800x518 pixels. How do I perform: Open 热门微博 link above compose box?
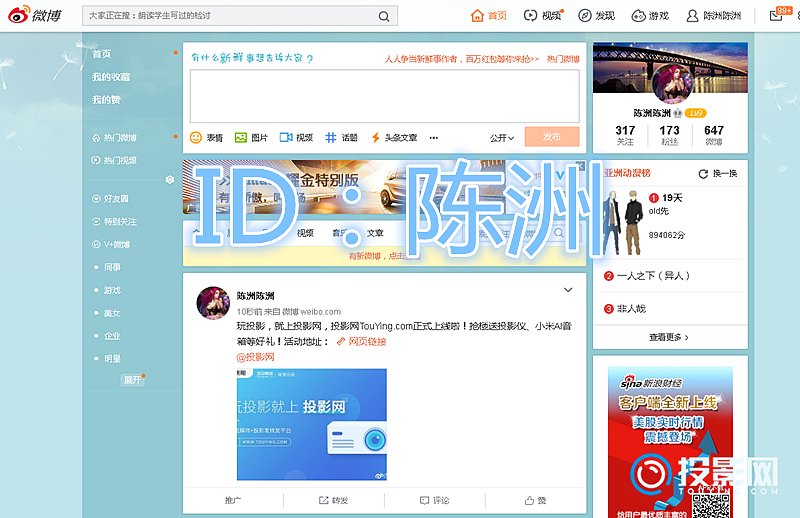point(563,59)
